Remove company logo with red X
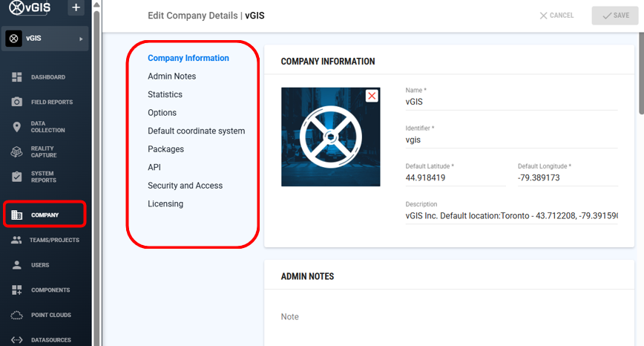 coord(372,96)
